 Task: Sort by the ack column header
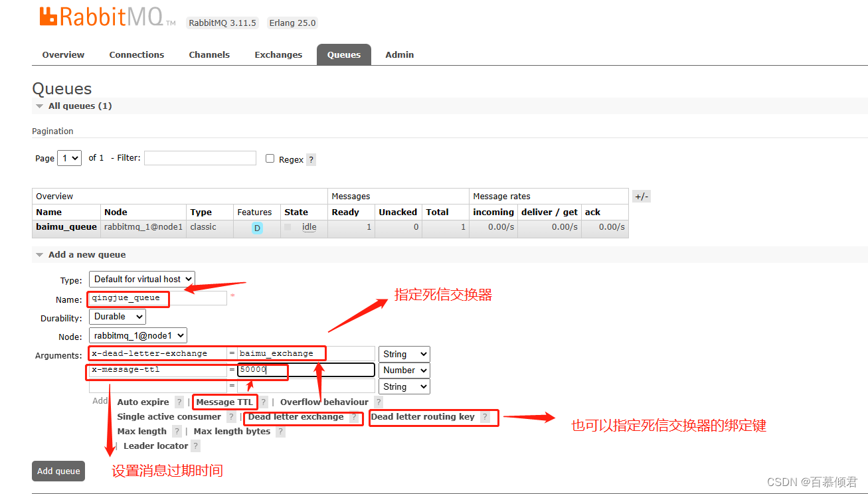[x=592, y=212]
